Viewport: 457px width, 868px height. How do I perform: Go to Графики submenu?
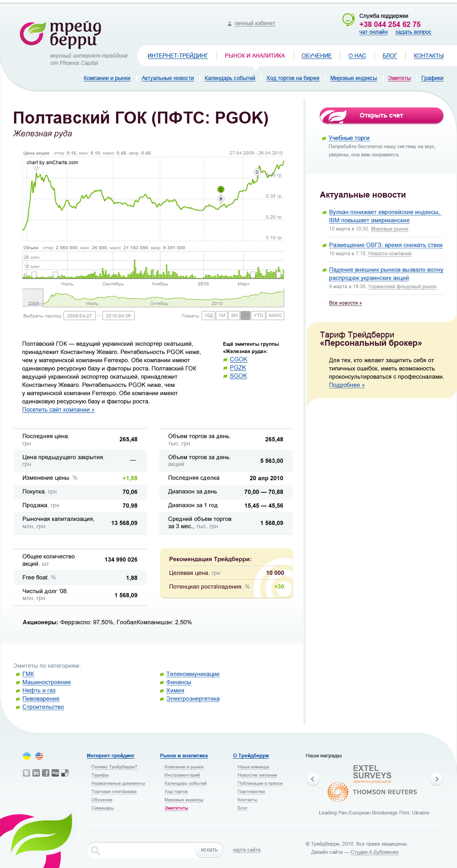coord(432,78)
